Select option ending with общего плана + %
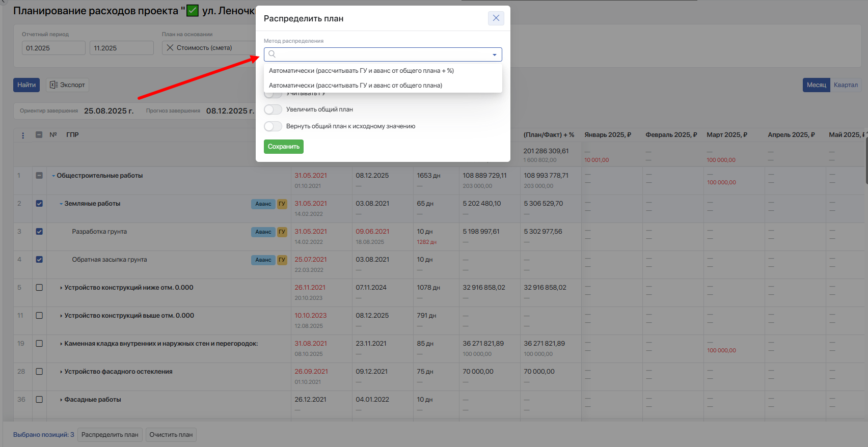 [361, 71]
